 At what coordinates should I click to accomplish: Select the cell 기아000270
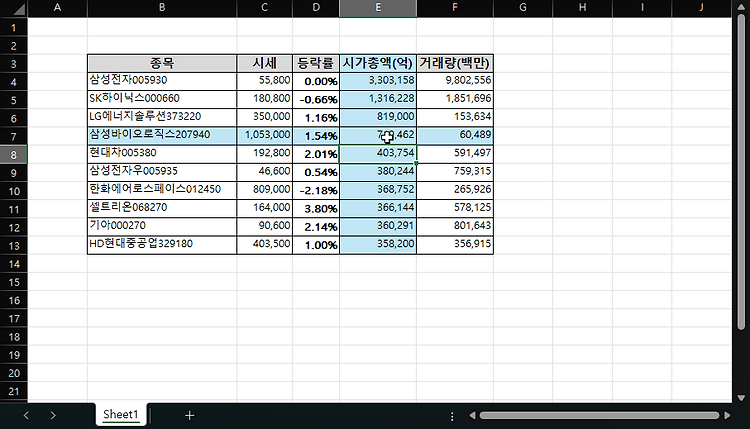click(x=162, y=227)
